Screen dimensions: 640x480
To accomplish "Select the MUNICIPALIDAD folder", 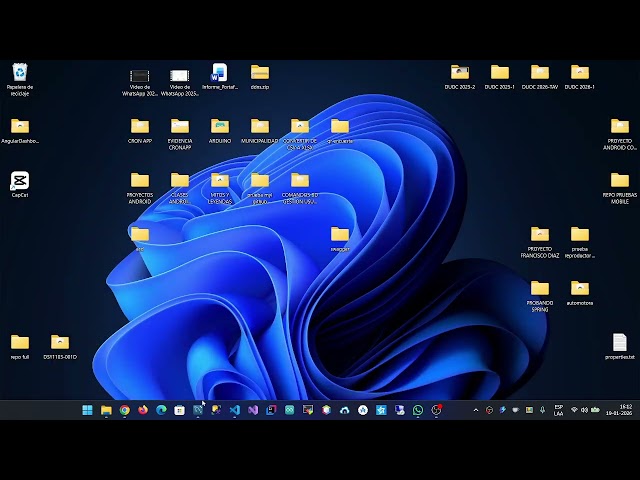I will [x=260, y=127].
